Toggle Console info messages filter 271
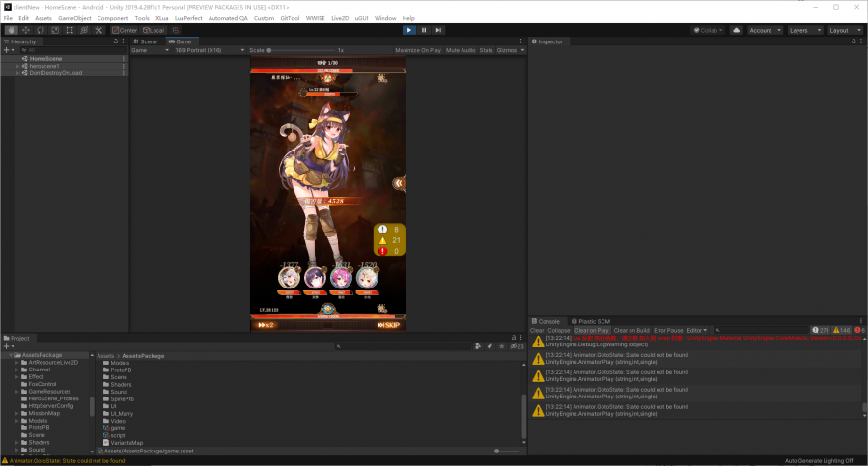 pyautogui.click(x=821, y=330)
